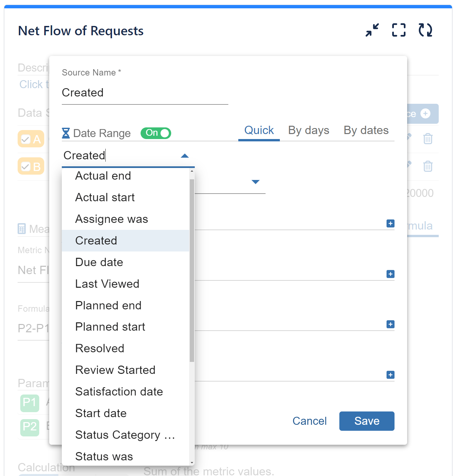The image size is (458, 476).
Task: Delete data source A using trash icon
Action: [x=428, y=139]
